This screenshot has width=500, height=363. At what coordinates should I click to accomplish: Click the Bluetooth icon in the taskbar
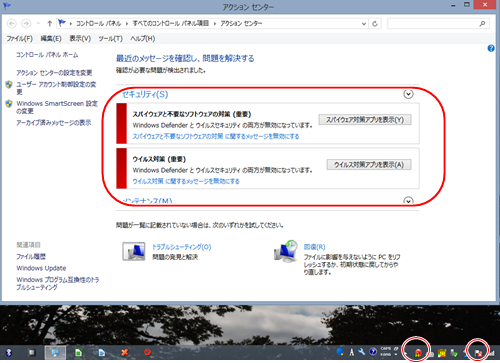[9, 352]
